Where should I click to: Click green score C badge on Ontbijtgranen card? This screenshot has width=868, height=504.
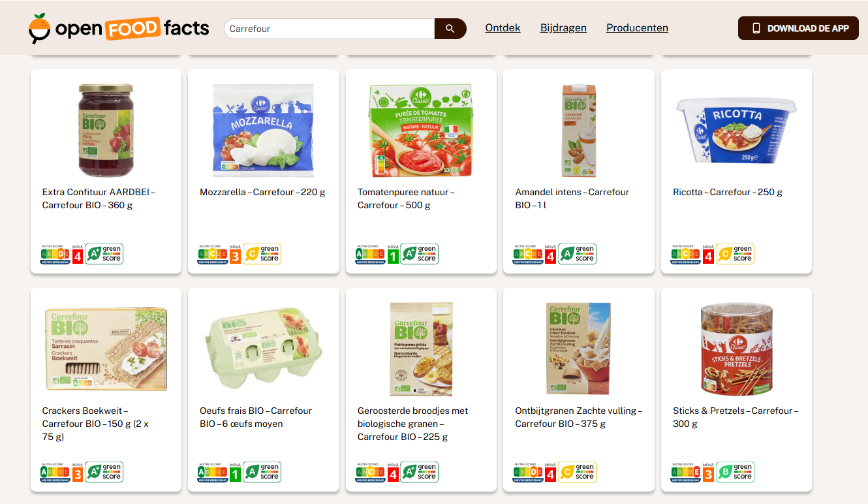tap(577, 472)
